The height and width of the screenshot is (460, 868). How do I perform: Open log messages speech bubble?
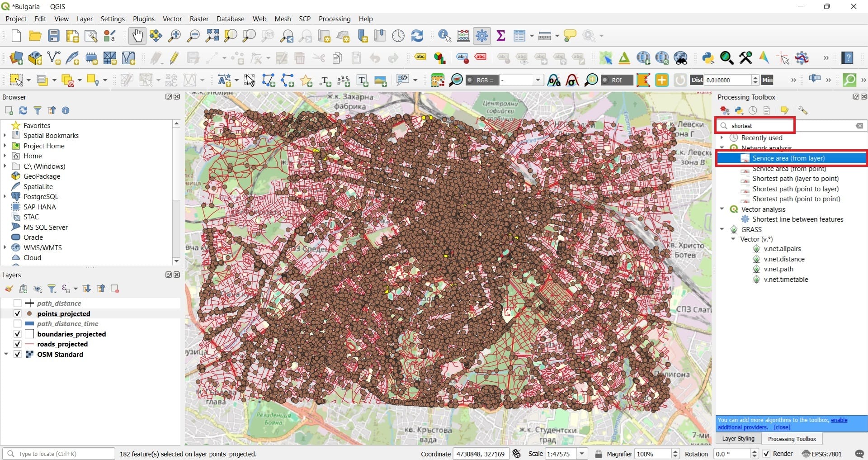(x=859, y=454)
